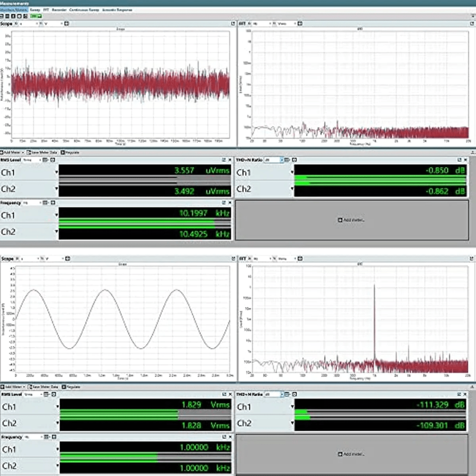This screenshot has width=476, height=476.
Task: Expand Ch1 arrow on the 1.829 Vrms meter
Action: coord(57,407)
